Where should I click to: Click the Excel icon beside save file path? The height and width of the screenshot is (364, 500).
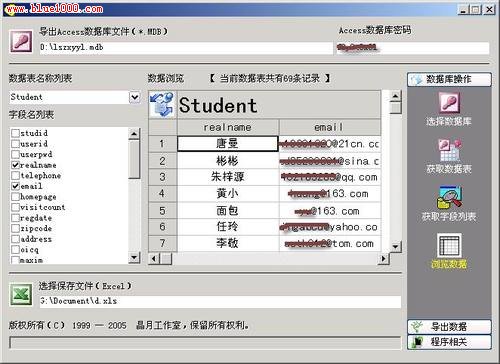pos(21,295)
